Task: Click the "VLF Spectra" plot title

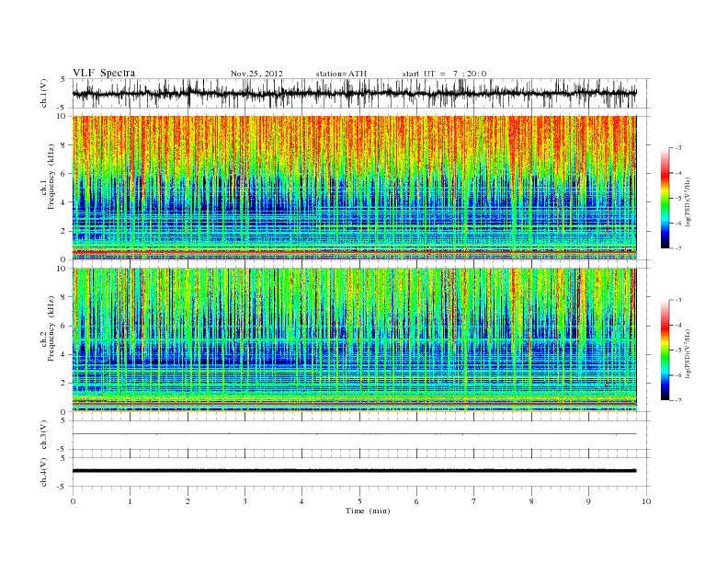Action: click(104, 73)
